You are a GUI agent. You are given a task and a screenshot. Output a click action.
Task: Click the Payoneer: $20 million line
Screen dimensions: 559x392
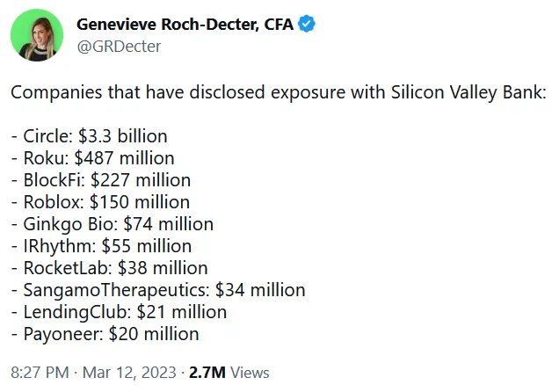tap(105, 334)
